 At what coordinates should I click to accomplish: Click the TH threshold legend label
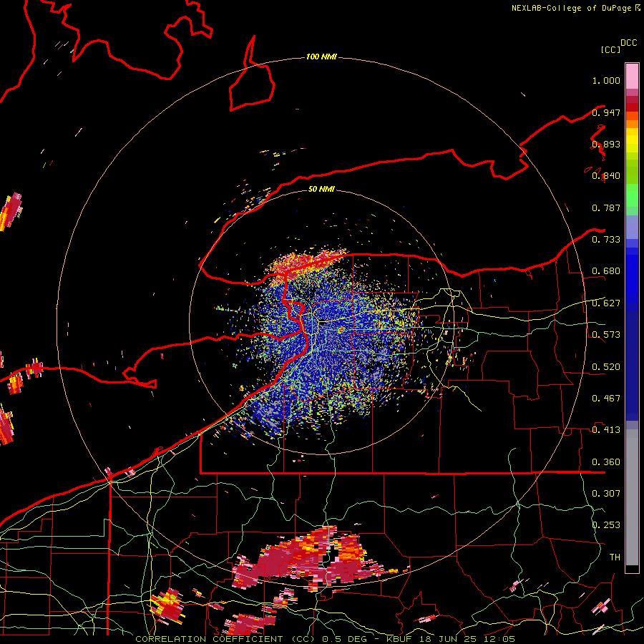click(615, 557)
